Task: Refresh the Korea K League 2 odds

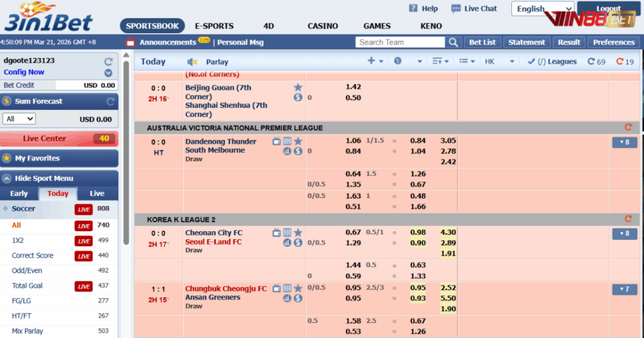Action: 628,219
